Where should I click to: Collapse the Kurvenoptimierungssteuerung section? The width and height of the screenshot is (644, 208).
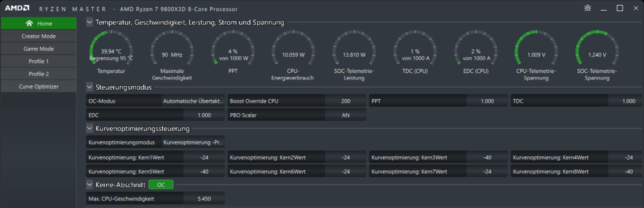(x=89, y=128)
